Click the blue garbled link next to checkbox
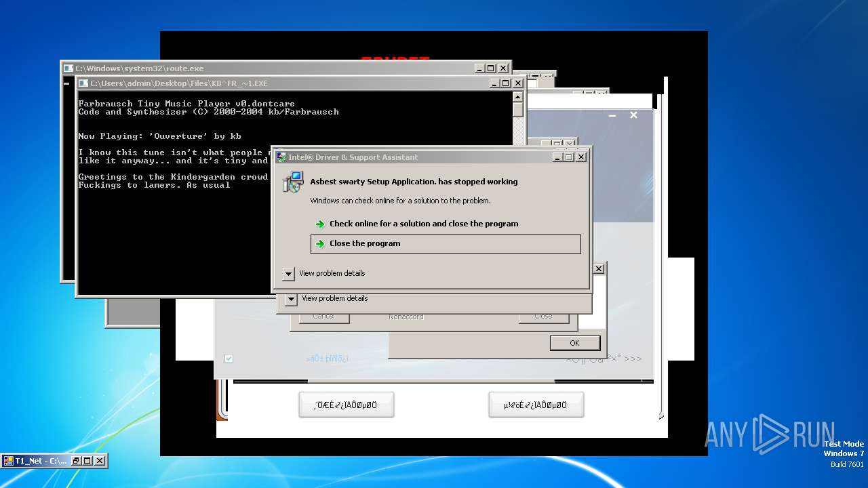 pos(327,359)
